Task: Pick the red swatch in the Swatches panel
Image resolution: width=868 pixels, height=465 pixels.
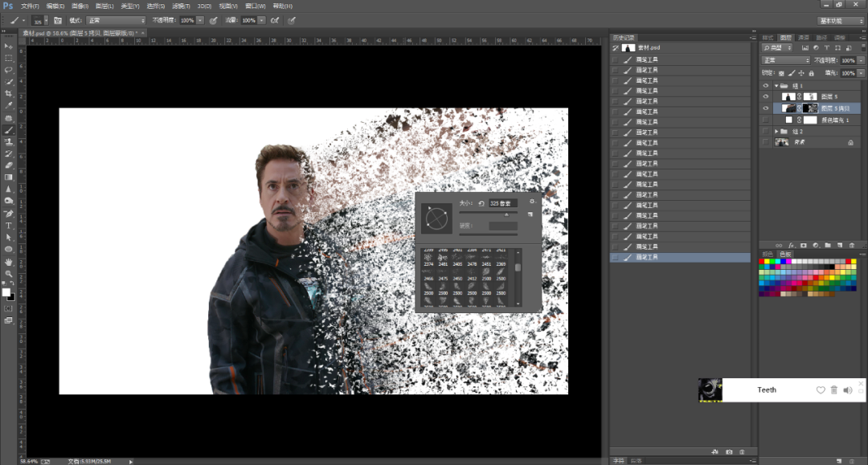Action: [762, 261]
